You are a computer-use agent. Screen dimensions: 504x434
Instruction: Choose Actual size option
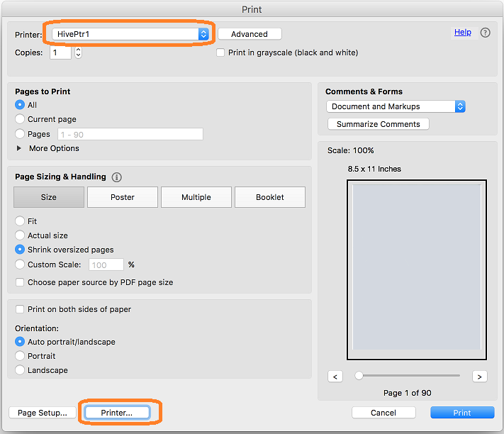(x=20, y=235)
